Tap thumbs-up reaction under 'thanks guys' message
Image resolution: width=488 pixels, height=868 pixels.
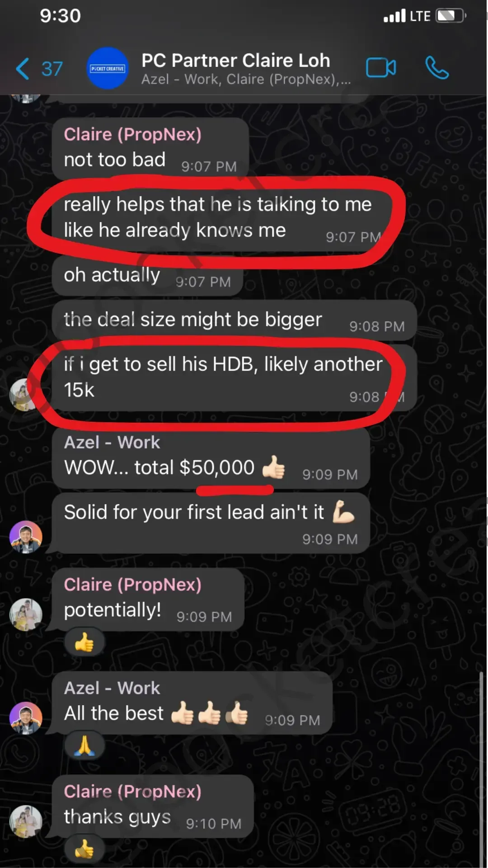[x=84, y=849]
